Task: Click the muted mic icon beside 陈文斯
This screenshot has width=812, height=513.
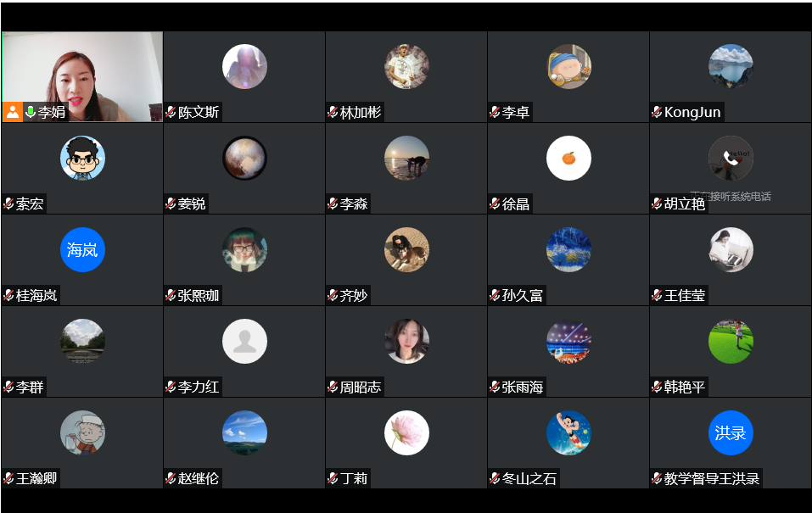Action: (171, 112)
